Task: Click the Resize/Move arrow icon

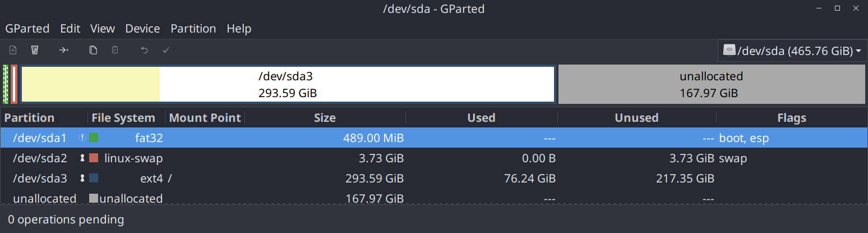Action: point(64,51)
